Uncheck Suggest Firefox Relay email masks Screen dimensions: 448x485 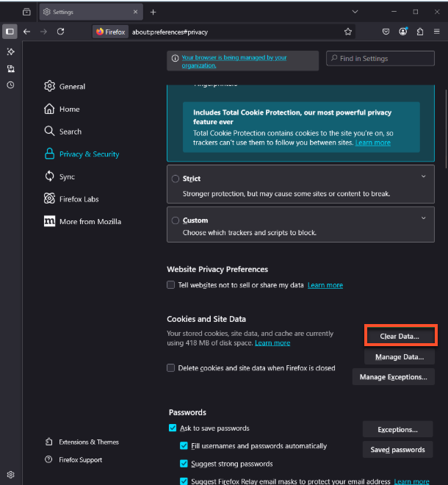click(x=184, y=481)
